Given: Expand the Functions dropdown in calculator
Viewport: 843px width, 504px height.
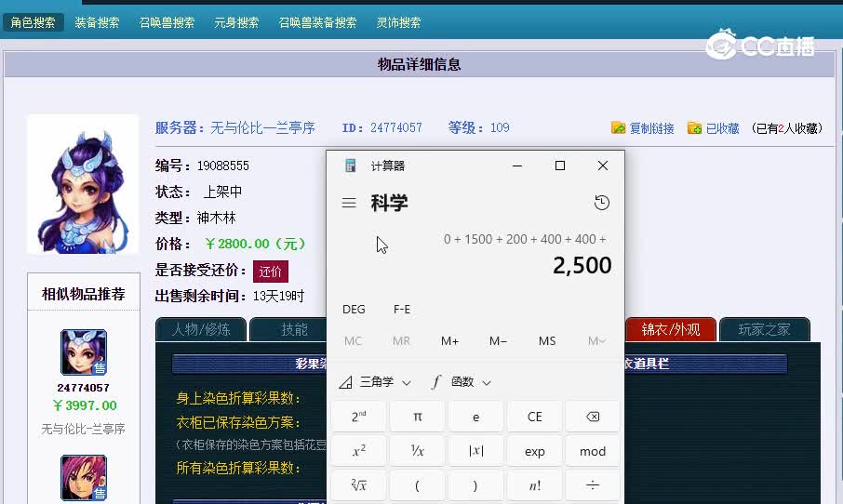Looking at the screenshot, I should coord(462,382).
